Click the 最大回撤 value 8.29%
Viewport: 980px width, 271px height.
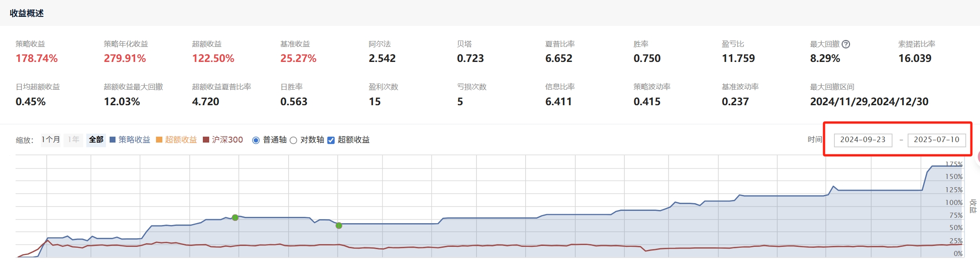click(825, 58)
